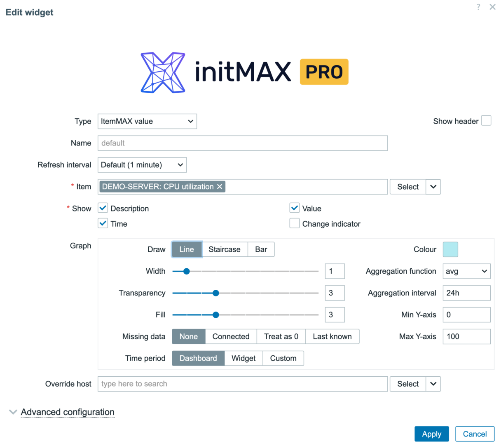Set Missing data to Last known

[332, 336]
